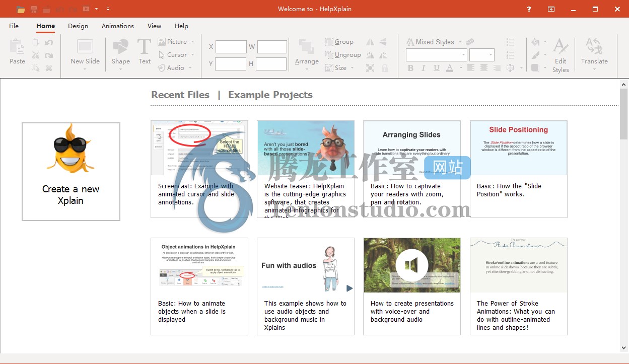Open the font size combo box
Screen dimensions: 629x364
coord(482,55)
